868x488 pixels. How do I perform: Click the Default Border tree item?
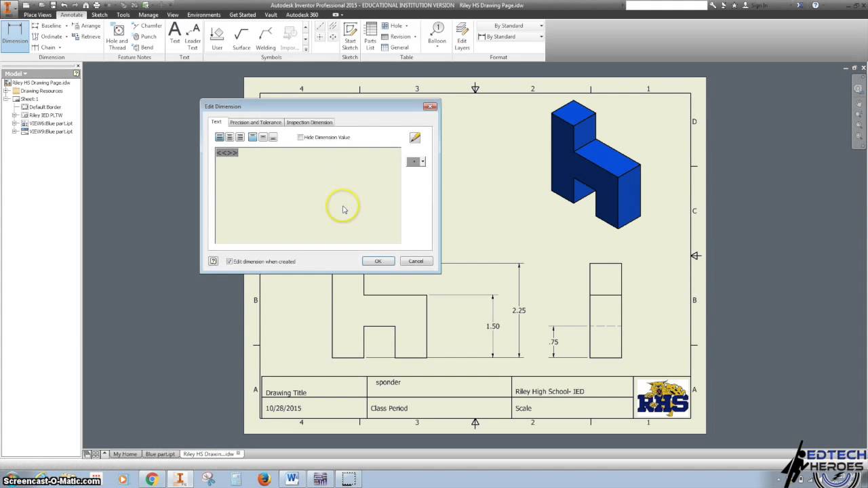click(45, 107)
